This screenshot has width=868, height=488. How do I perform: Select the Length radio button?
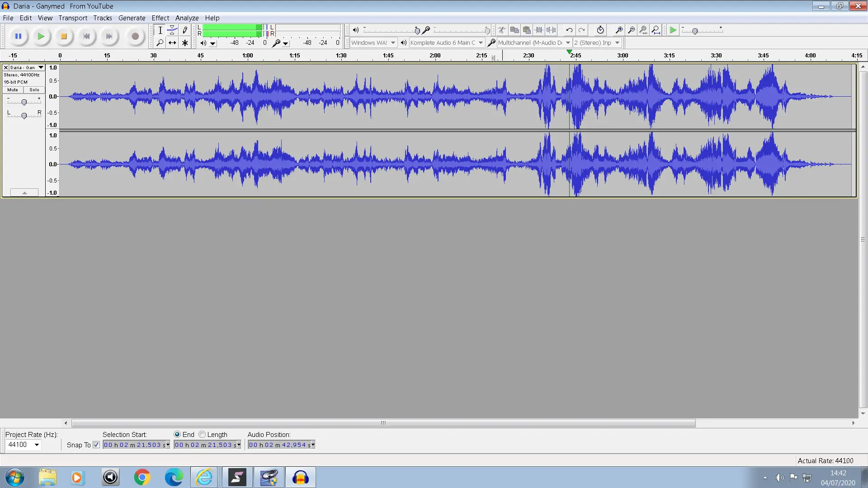202,435
